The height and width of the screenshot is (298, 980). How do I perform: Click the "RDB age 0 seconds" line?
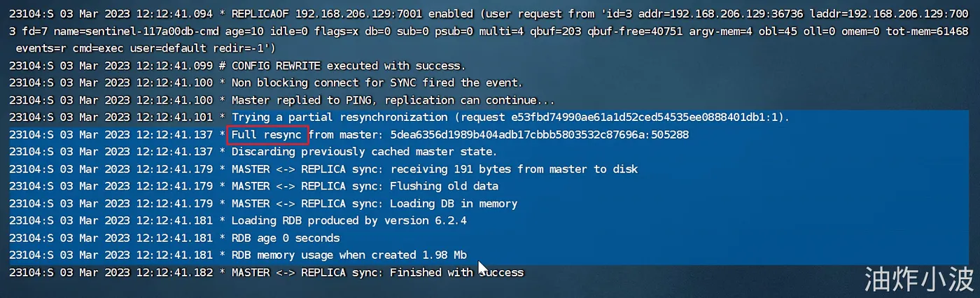click(x=286, y=238)
